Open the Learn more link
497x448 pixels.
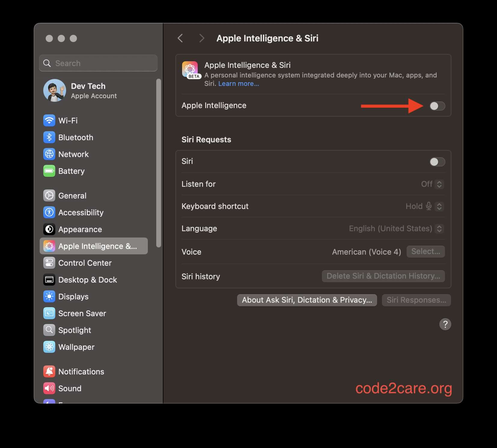[x=238, y=84]
